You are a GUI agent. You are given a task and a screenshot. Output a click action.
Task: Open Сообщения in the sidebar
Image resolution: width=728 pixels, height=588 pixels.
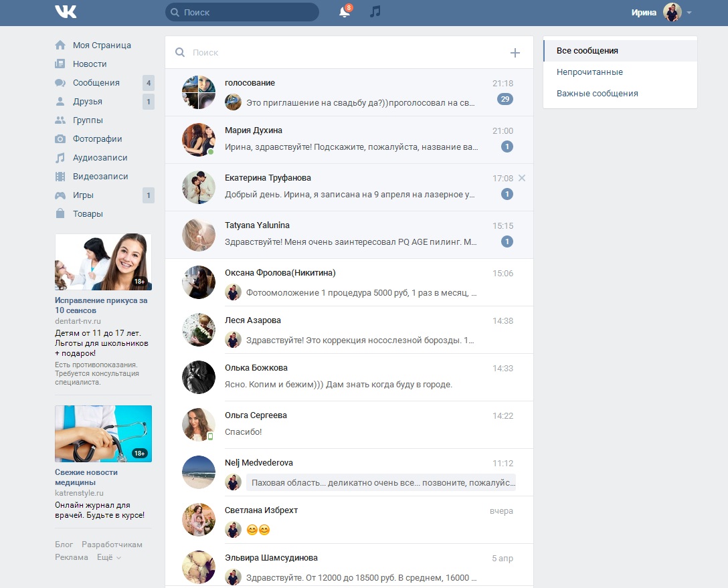[x=96, y=82]
